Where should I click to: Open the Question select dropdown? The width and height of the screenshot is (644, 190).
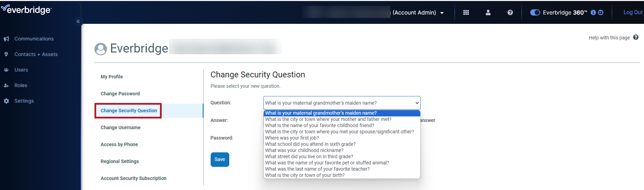[342, 103]
